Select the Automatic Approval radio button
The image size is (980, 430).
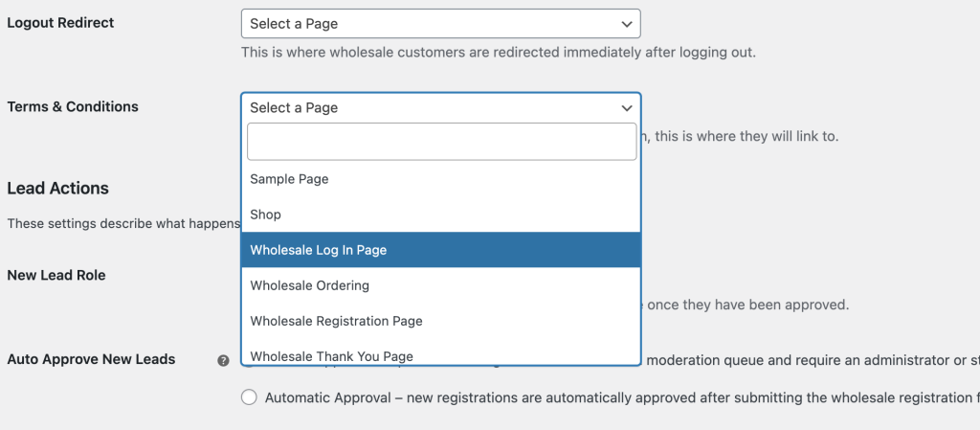(249, 397)
